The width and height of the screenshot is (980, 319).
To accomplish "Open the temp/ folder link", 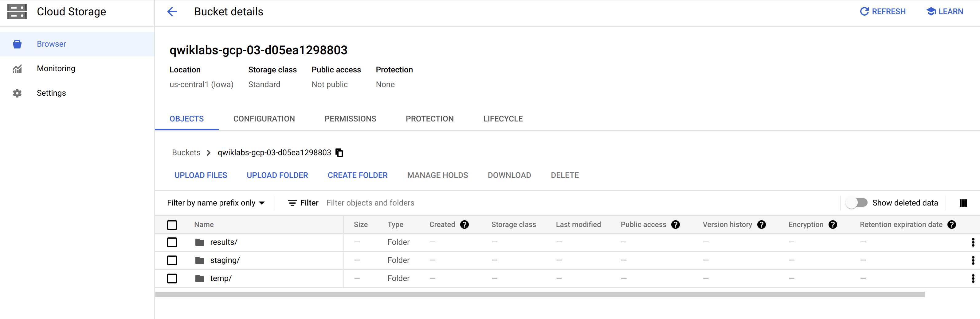I will 221,279.
